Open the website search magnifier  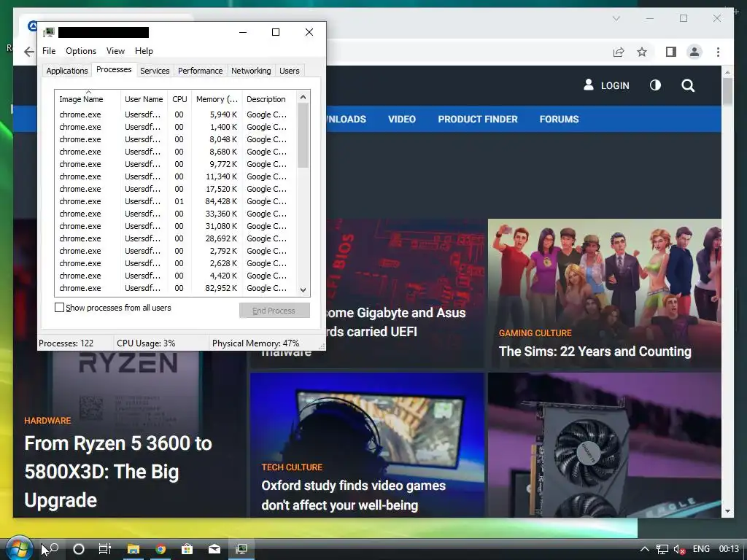coord(687,85)
